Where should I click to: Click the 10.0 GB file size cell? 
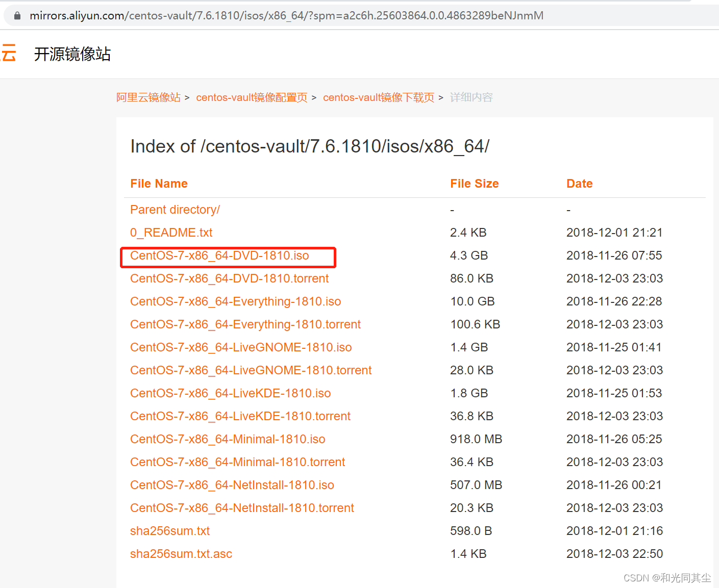click(x=473, y=301)
